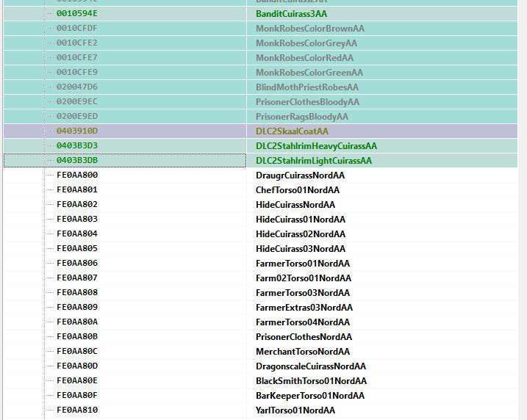Click MonkRobesColorGreenAA entry

coord(309,73)
